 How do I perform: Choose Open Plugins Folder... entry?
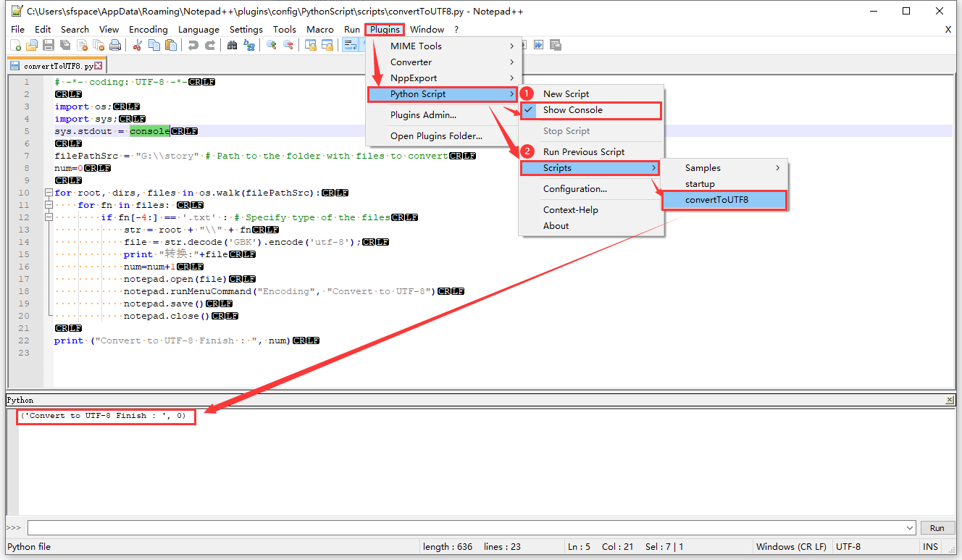click(443, 135)
